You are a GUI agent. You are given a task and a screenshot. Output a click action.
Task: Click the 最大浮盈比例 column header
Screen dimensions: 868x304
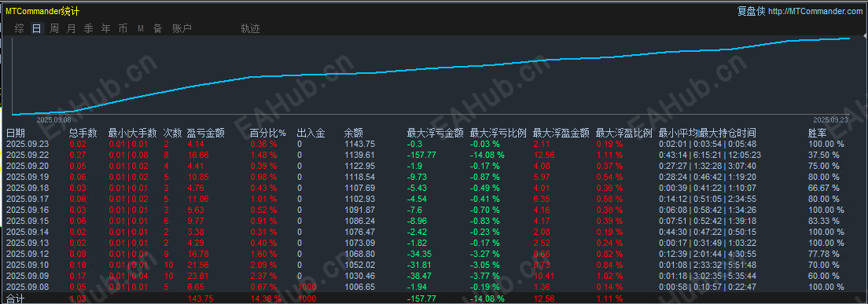(x=624, y=134)
